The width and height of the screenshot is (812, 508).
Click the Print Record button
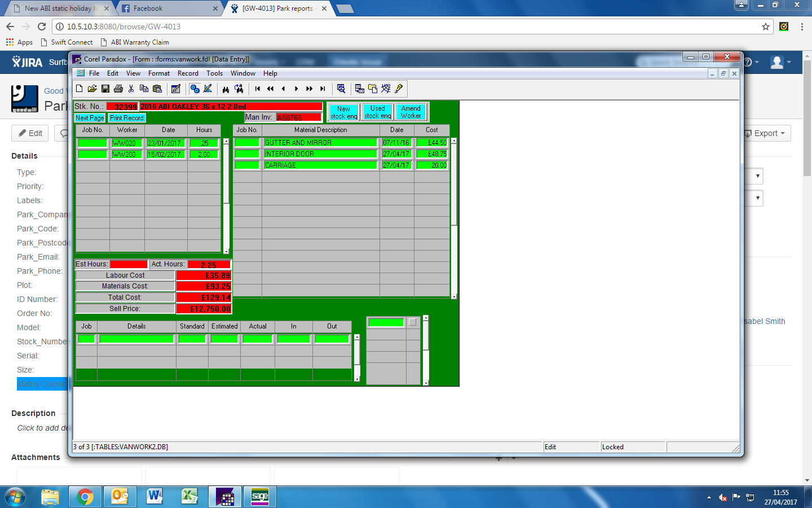tap(127, 118)
